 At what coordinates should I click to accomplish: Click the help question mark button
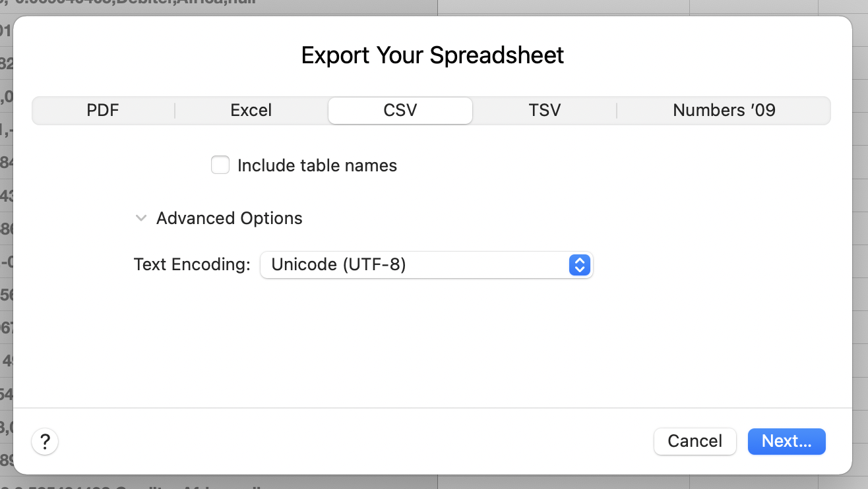pos(45,441)
